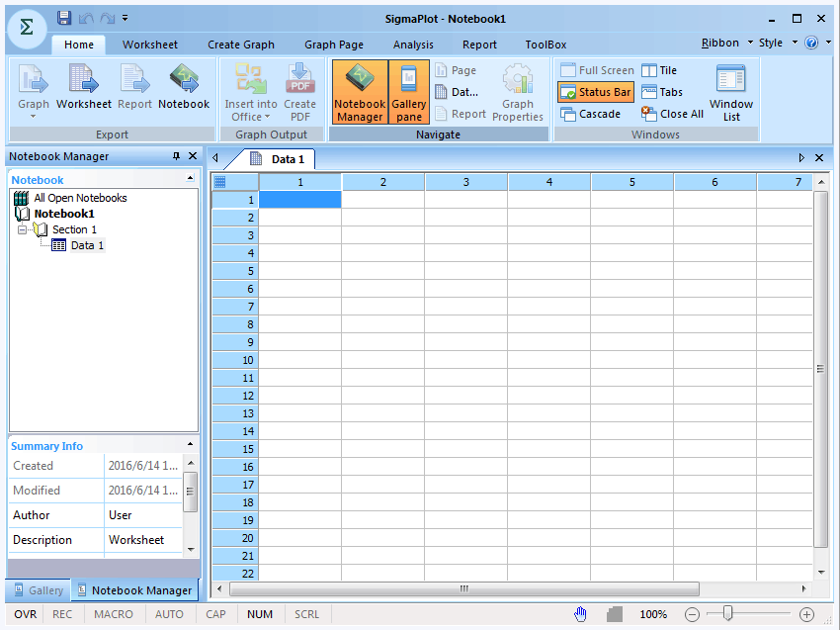Select Data 1 in notebook tree
840x630 pixels.
86,245
